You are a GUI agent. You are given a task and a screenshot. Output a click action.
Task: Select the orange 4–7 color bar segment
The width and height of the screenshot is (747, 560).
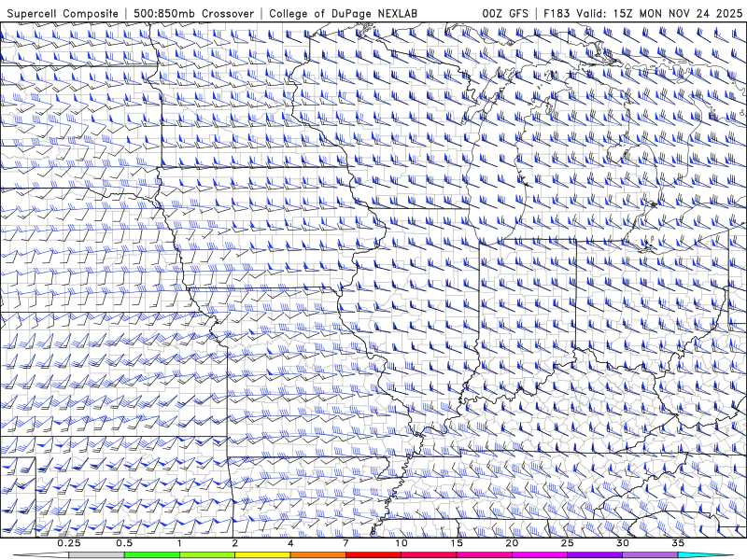pyautogui.click(x=317, y=555)
